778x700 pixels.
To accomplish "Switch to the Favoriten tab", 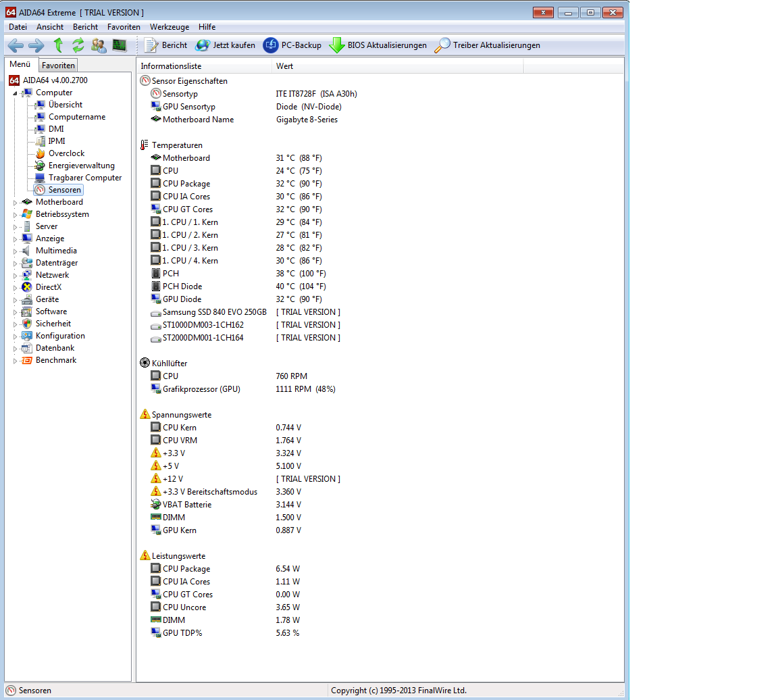I will click(58, 65).
